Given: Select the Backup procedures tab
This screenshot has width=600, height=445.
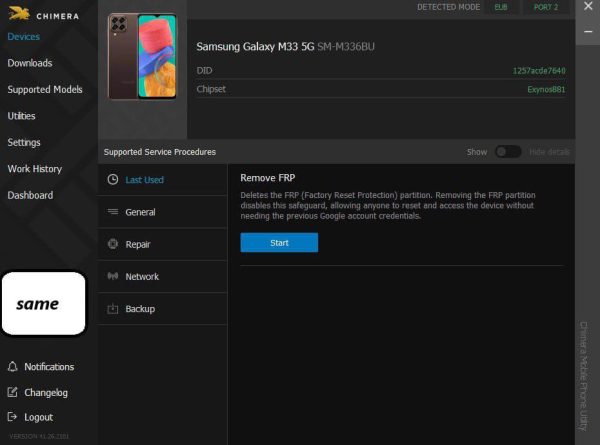Looking at the screenshot, I should pyautogui.click(x=163, y=309).
